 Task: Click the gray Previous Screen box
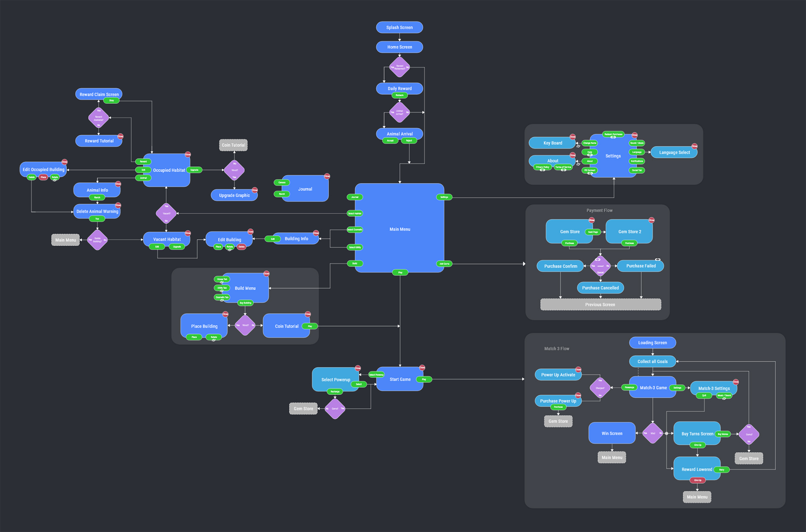pos(600,305)
